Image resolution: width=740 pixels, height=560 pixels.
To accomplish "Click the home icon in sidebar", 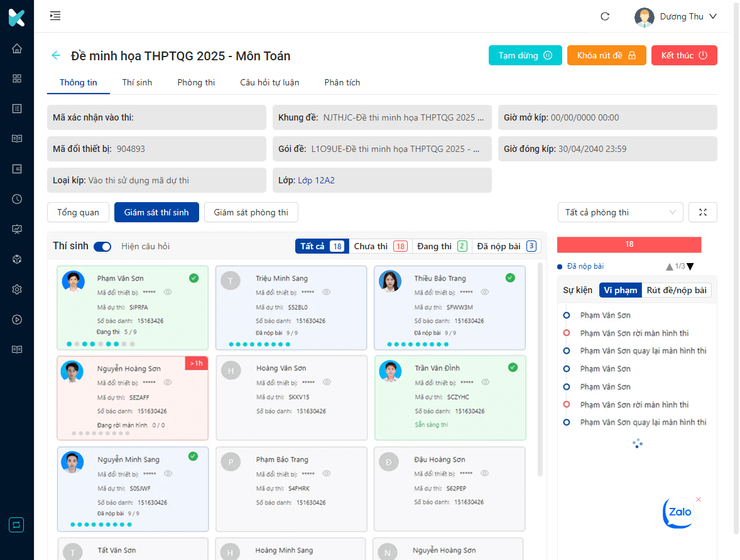I will coord(17,48).
